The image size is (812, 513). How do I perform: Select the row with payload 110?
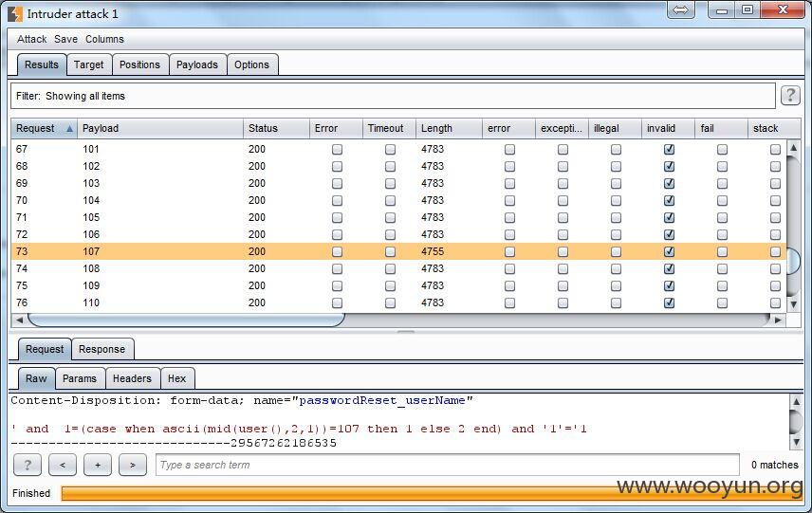(398, 302)
